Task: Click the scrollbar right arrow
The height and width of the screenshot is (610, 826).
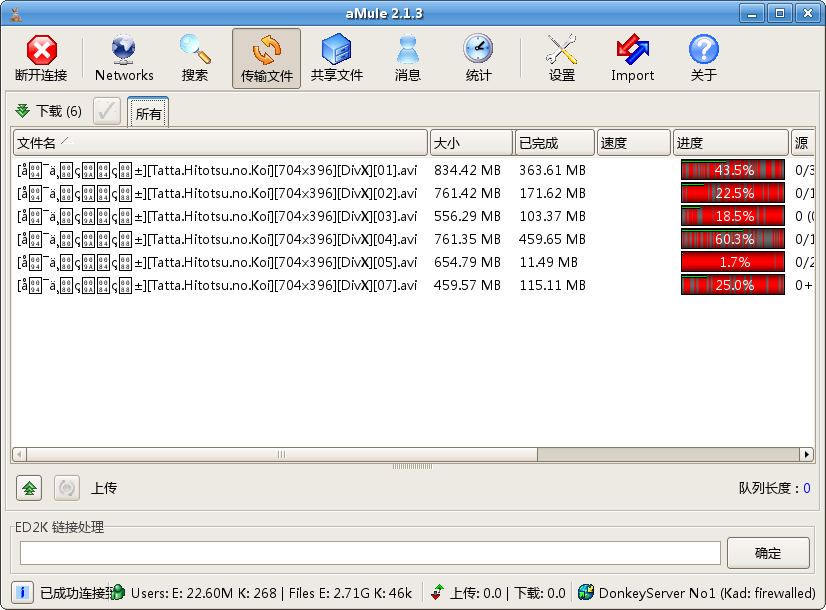Action: [x=807, y=454]
